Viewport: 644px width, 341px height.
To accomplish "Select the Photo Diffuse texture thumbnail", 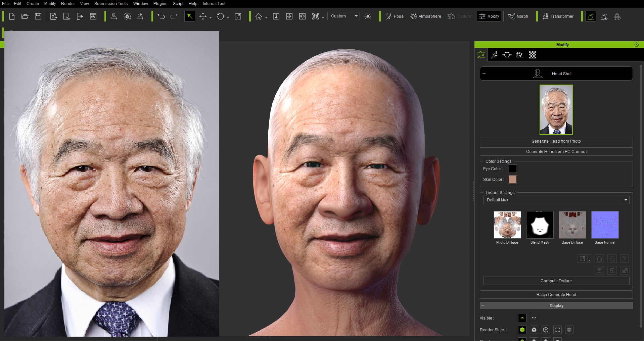I will [507, 225].
